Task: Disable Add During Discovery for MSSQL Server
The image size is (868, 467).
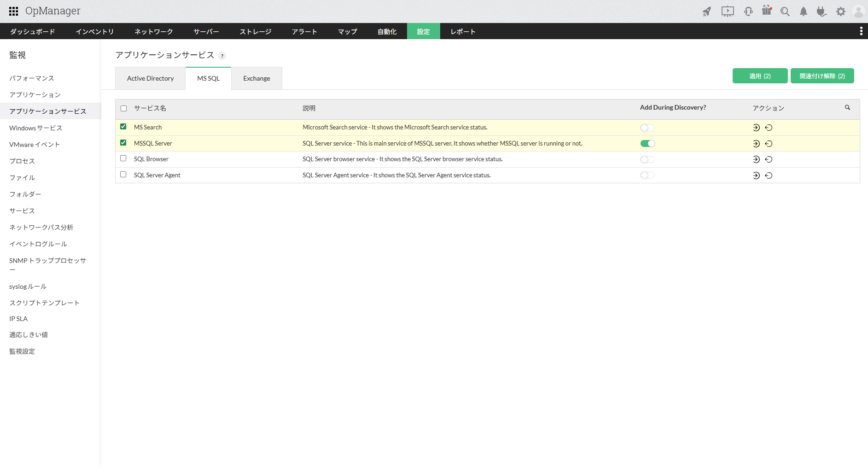Action: pos(647,144)
